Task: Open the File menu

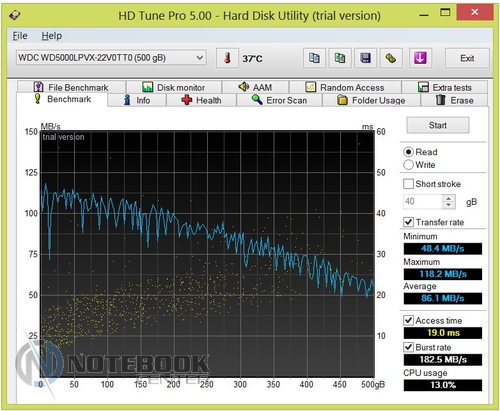Action: pyautogui.click(x=20, y=36)
